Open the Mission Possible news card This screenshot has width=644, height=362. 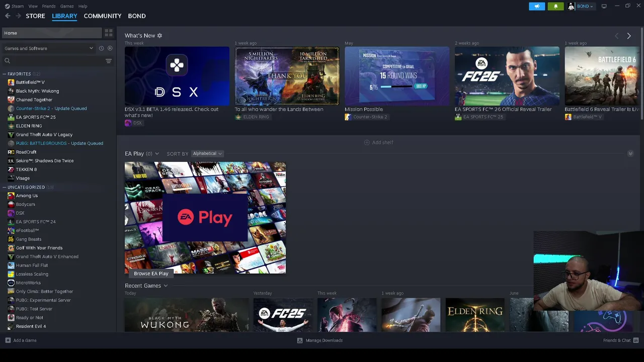click(397, 76)
